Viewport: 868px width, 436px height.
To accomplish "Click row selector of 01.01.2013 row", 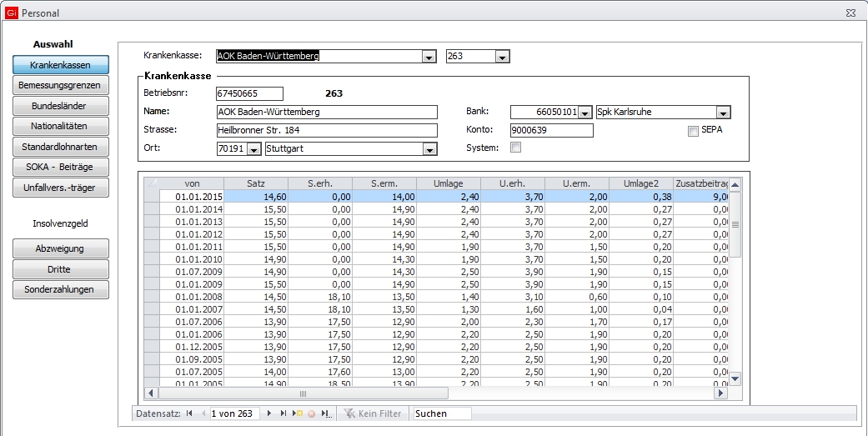I will [x=152, y=221].
